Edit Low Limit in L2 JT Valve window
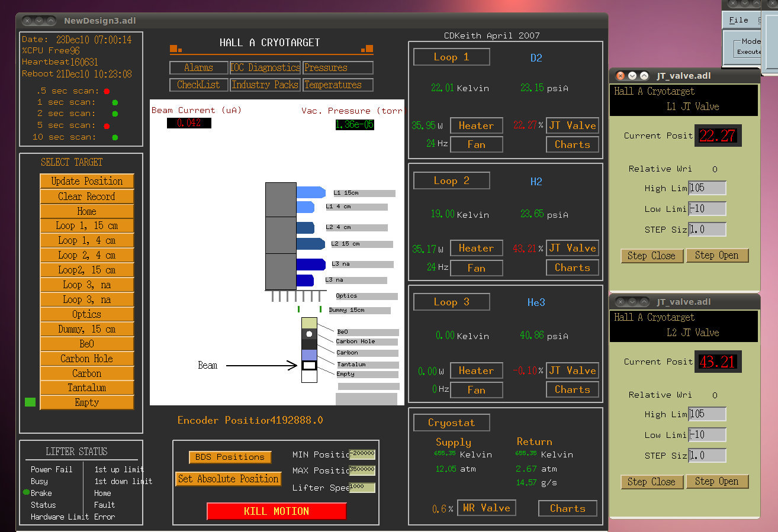Image resolution: width=778 pixels, height=532 pixels. 707,435
